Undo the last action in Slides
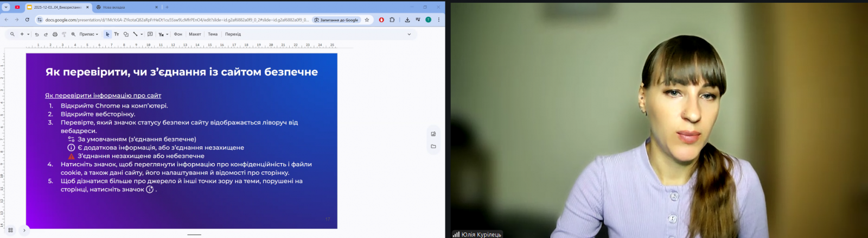868x238 pixels. [37, 34]
